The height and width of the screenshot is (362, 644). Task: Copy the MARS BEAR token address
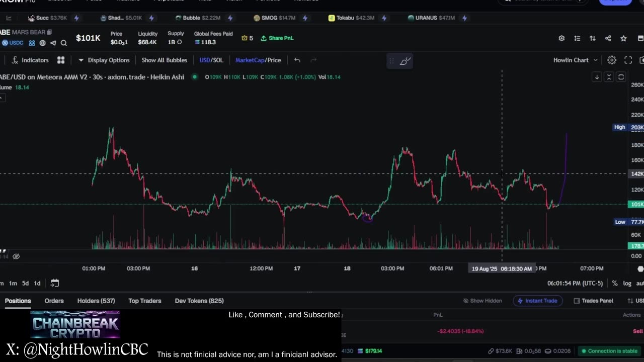click(49, 32)
